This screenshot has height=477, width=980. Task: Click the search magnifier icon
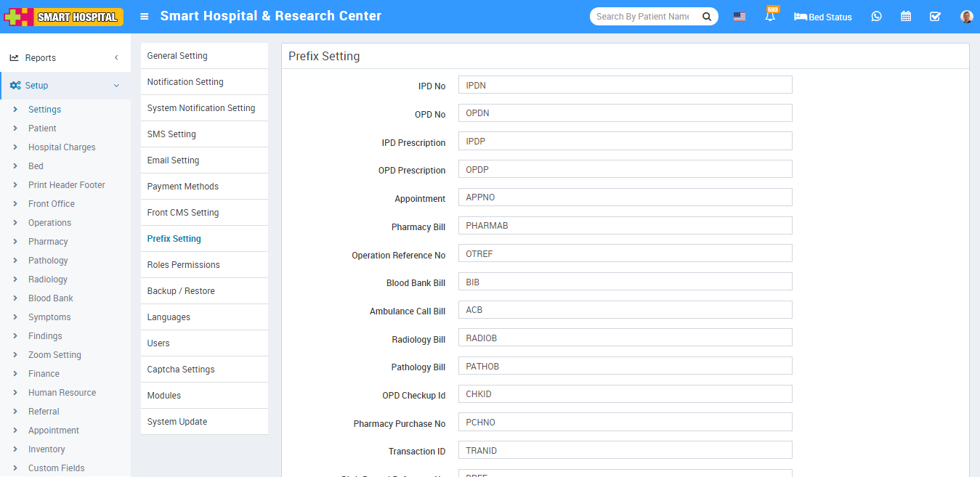pyautogui.click(x=706, y=17)
